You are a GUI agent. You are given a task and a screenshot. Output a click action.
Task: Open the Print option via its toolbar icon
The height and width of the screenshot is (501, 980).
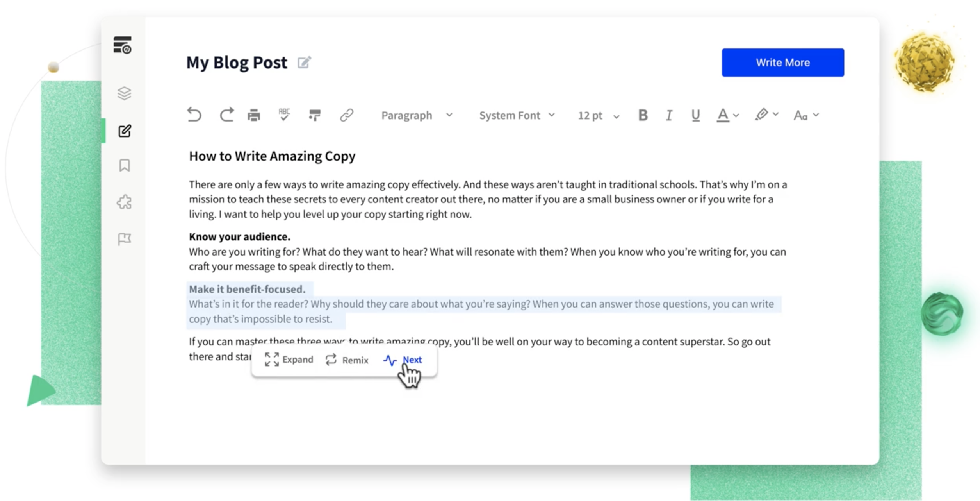click(x=254, y=115)
